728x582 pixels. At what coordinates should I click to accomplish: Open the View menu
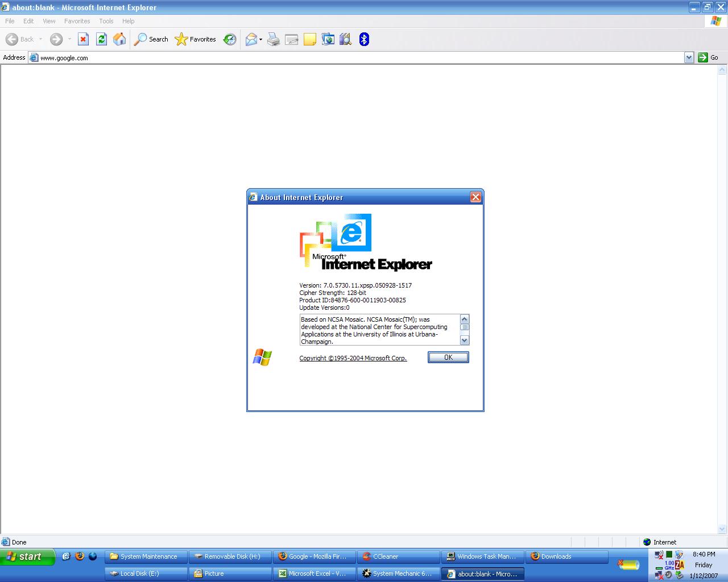coord(49,21)
